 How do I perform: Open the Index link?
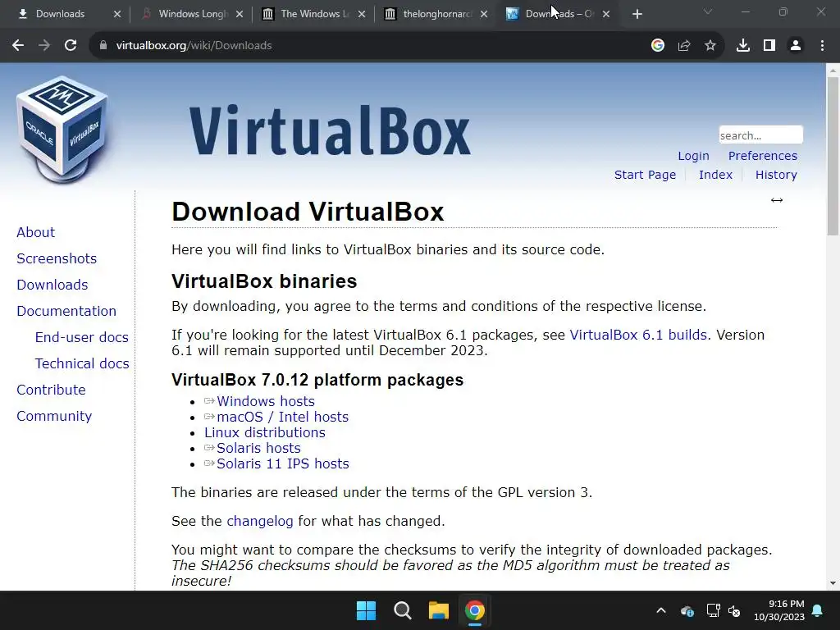[x=715, y=175]
